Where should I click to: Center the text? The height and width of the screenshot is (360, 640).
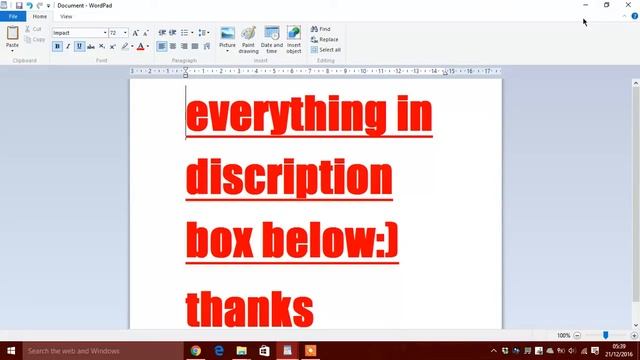[x=173, y=47]
